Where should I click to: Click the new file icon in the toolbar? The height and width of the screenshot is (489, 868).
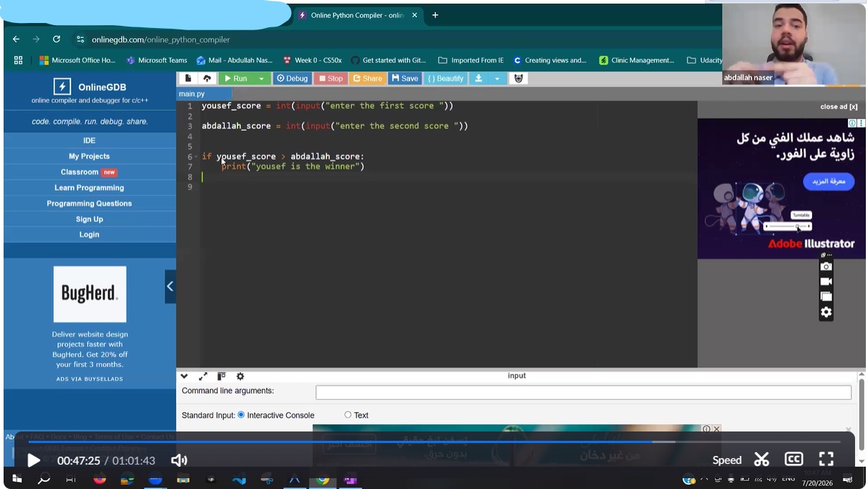click(188, 78)
